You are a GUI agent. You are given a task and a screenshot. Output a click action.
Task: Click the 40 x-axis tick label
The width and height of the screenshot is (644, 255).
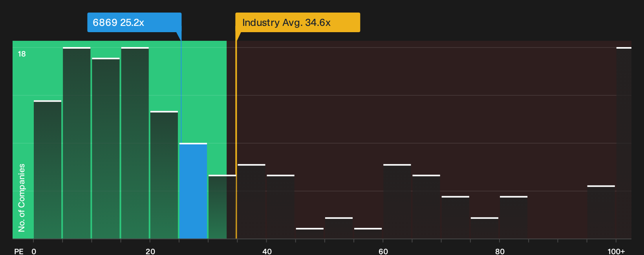[267, 251]
